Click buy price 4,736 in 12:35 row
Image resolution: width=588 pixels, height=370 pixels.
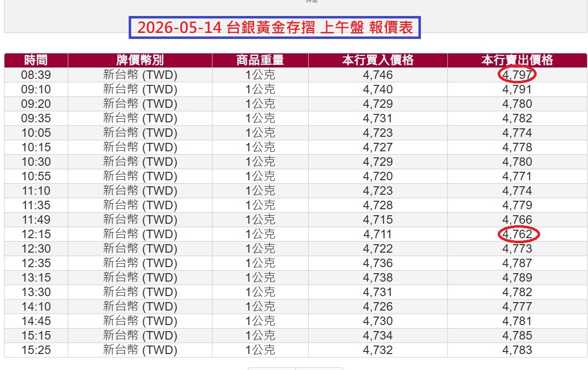tap(378, 263)
